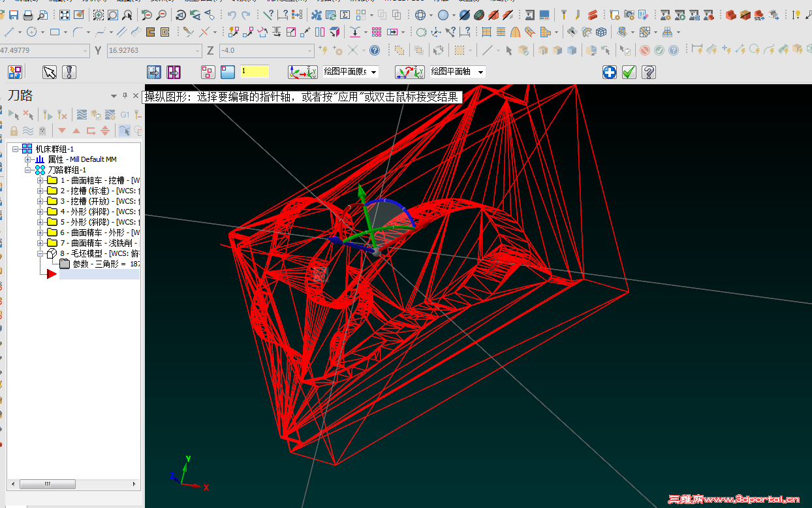Select the Create rectangle tool

click(55, 31)
